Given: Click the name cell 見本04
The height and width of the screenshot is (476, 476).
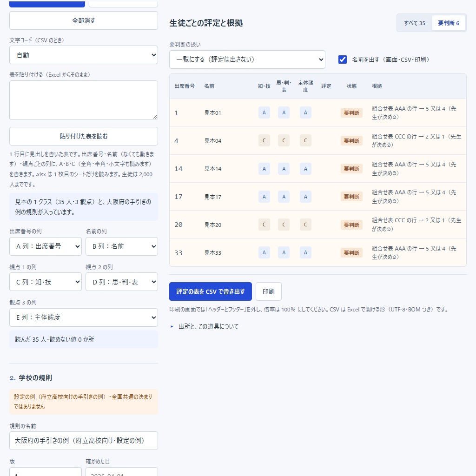Looking at the screenshot, I should (x=212, y=141).
